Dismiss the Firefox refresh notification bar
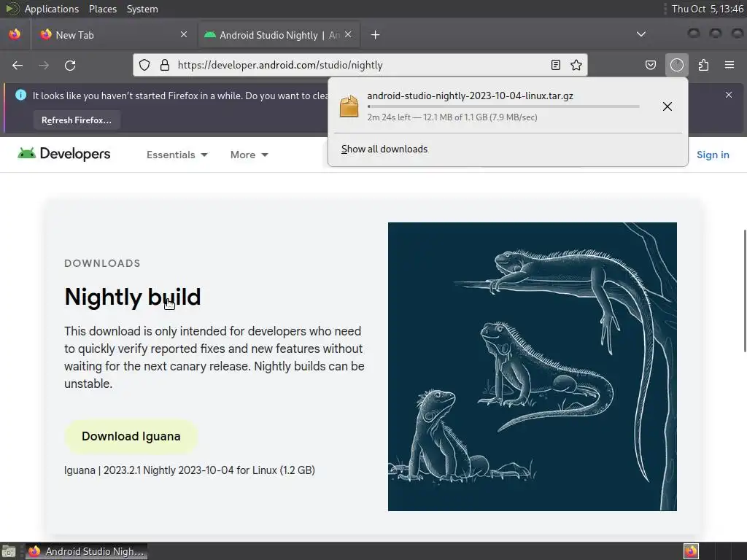 (729, 95)
